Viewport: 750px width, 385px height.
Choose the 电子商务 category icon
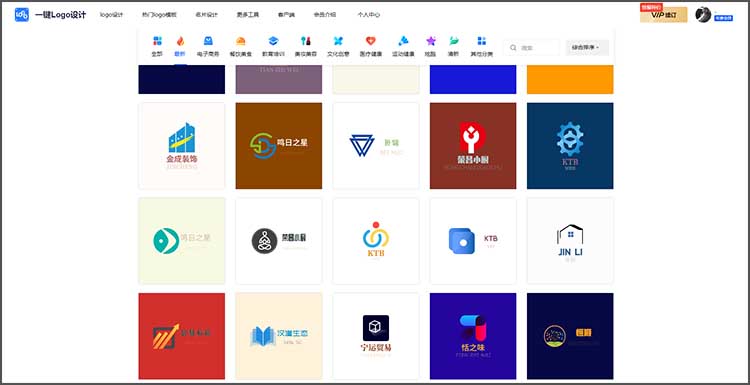208,41
